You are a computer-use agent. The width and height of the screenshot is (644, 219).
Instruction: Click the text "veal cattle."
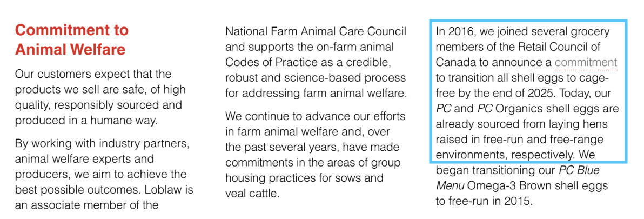point(253,194)
